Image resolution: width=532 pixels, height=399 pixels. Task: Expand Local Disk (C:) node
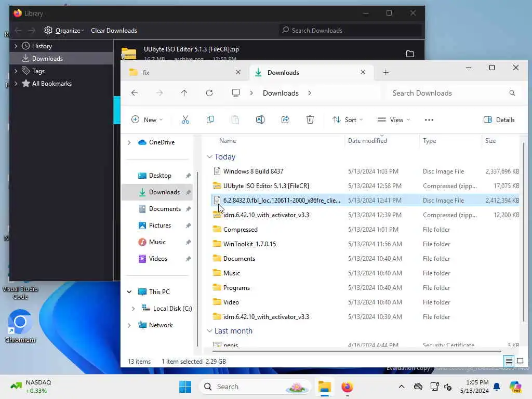(134, 309)
